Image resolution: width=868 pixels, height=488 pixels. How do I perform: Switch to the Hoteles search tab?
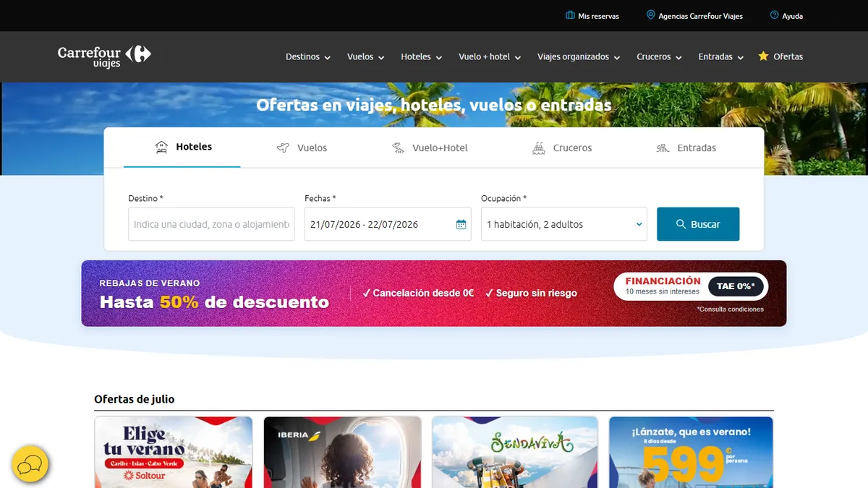point(182,147)
